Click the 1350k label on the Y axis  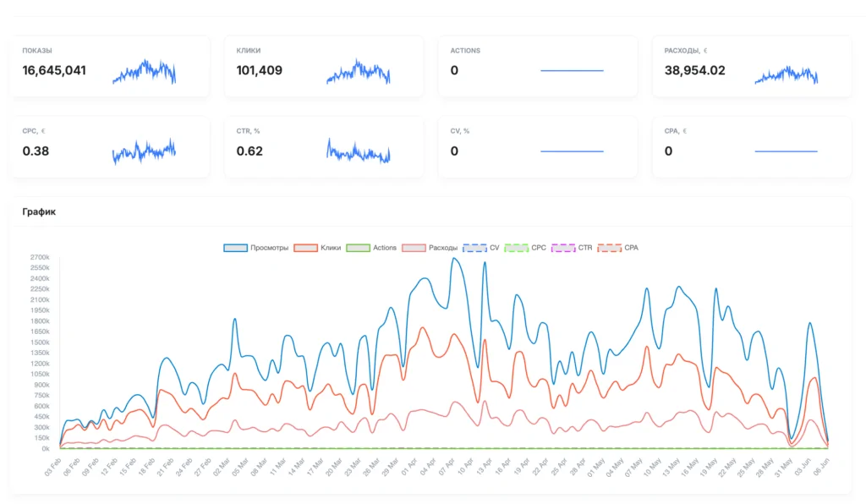coord(40,353)
